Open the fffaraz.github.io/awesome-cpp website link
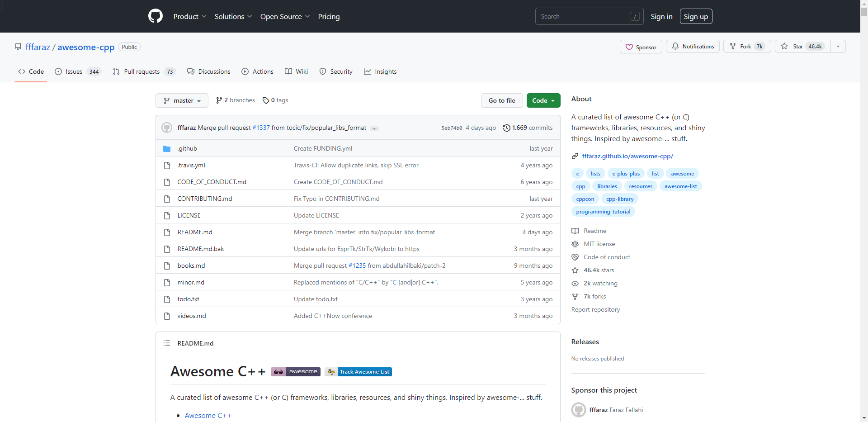Image resolution: width=868 pixels, height=422 pixels. coord(627,156)
